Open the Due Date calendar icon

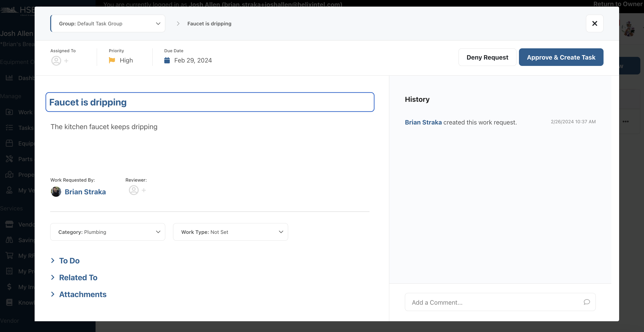167,60
